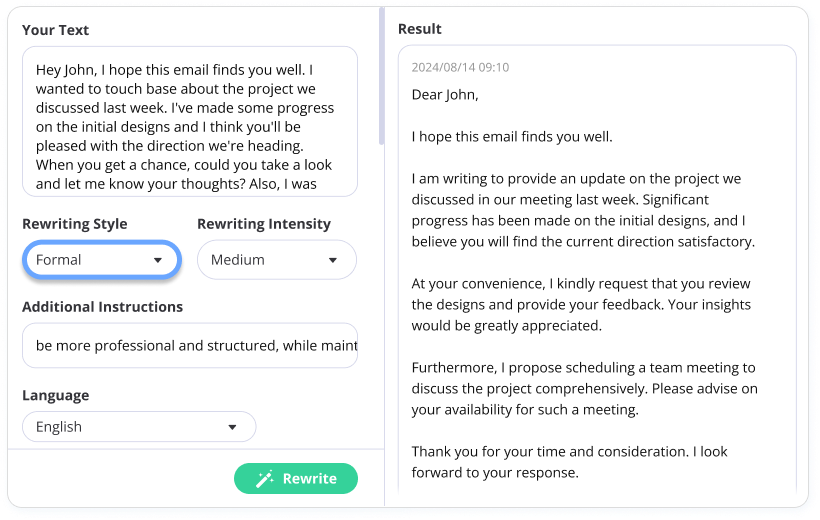
Task: Click the "Your Text" heading label
Action: (x=55, y=30)
